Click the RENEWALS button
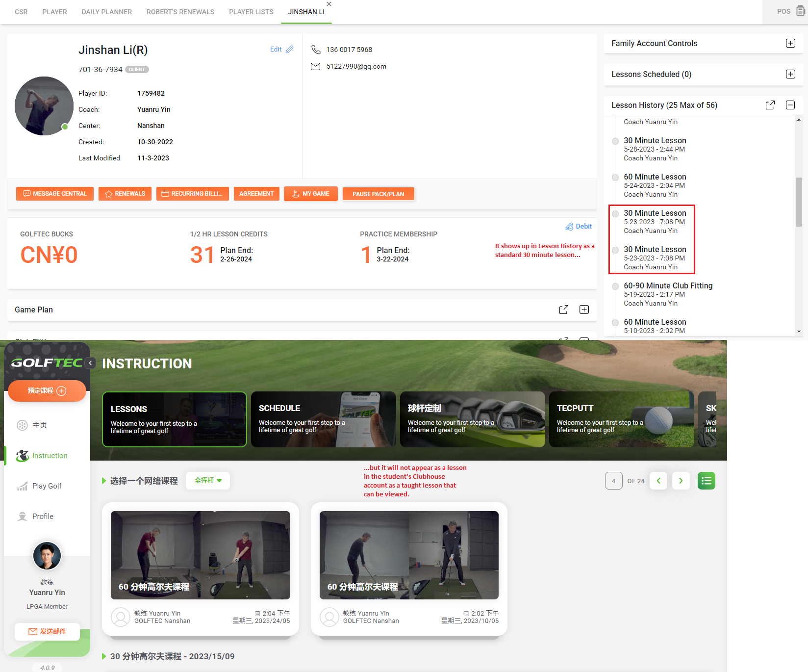This screenshot has width=808, height=672. pyautogui.click(x=125, y=194)
